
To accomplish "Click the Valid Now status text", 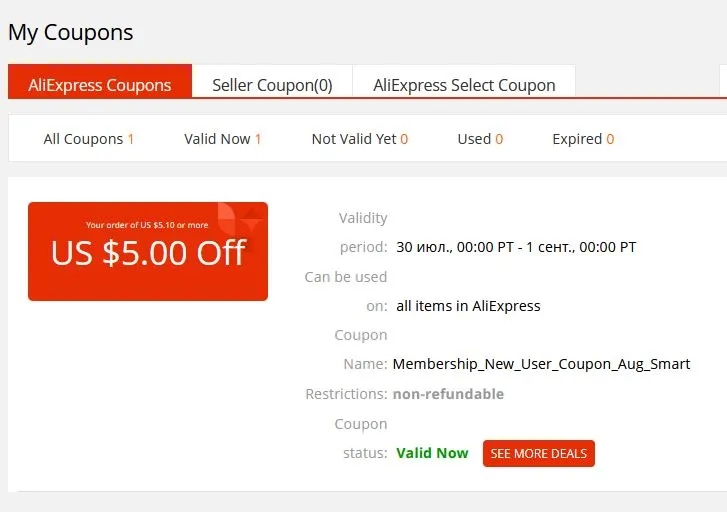I will pyautogui.click(x=432, y=453).
